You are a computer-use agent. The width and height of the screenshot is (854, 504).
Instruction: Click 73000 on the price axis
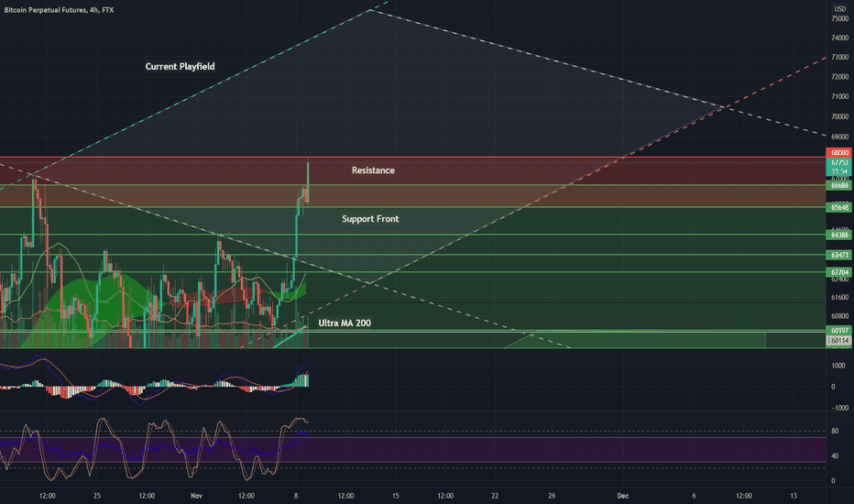pyautogui.click(x=840, y=57)
